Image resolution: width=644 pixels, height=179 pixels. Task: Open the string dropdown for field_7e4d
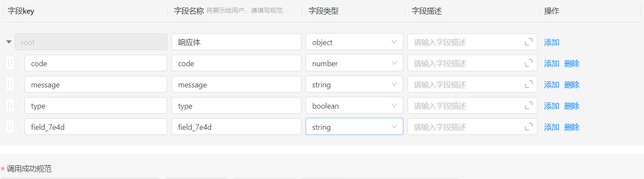pos(354,127)
